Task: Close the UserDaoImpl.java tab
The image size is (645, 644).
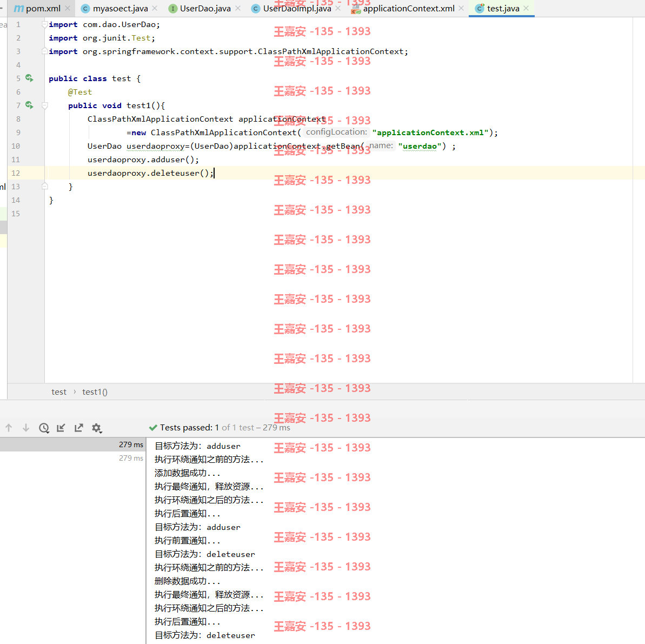Action: click(x=338, y=8)
